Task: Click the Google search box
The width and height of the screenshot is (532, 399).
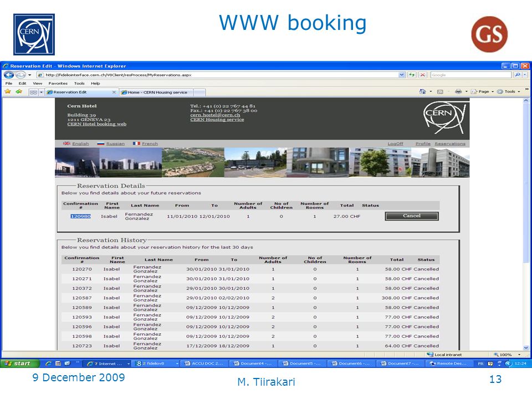Action: click(x=470, y=75)
